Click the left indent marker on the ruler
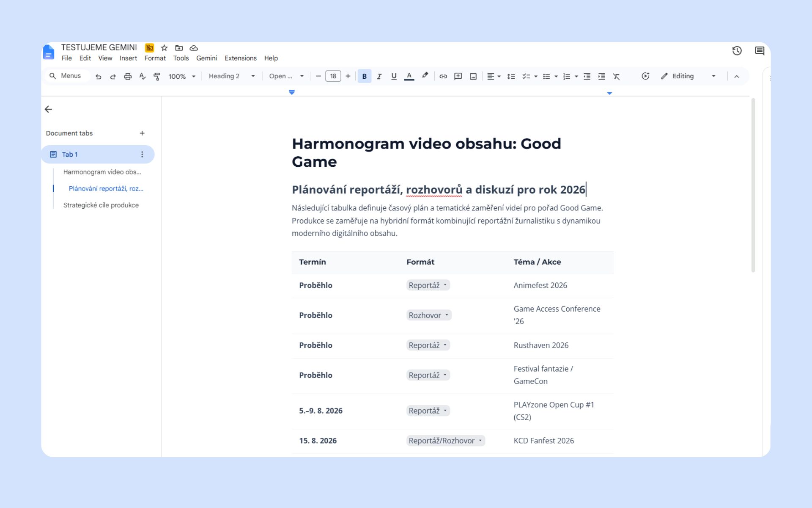The image size is (812, 508). pos(292,92)
